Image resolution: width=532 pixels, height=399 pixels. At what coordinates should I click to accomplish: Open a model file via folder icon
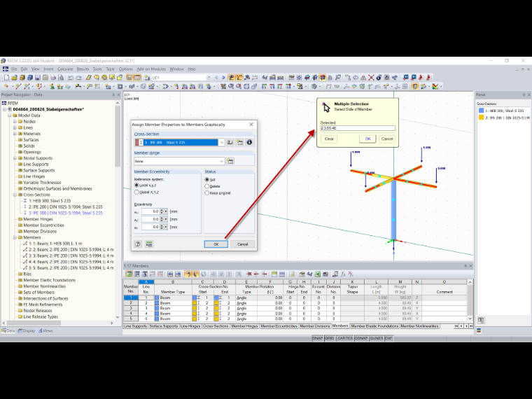tap(14, 78)
